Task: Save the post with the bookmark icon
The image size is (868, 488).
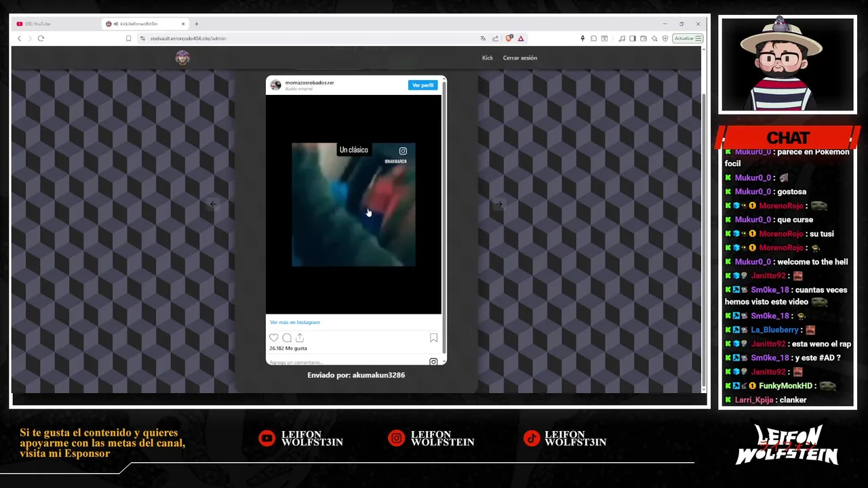Action: (433, 338)
